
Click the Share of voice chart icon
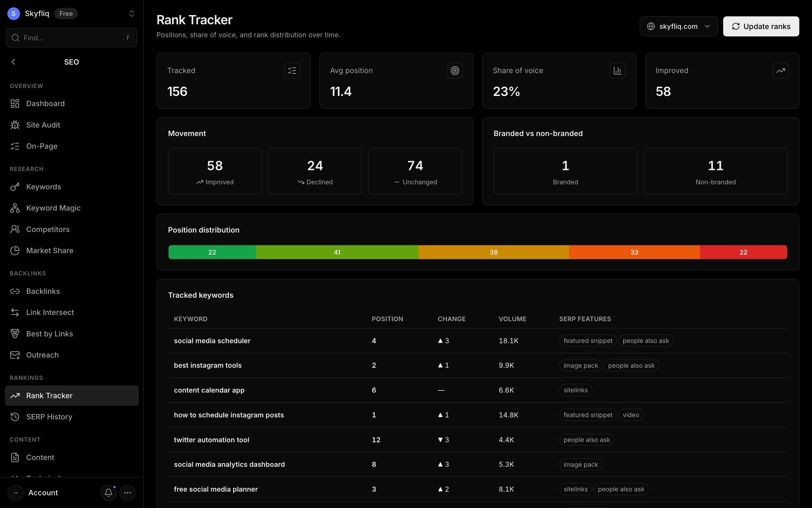pyautogui.click(x=617, y=71)
